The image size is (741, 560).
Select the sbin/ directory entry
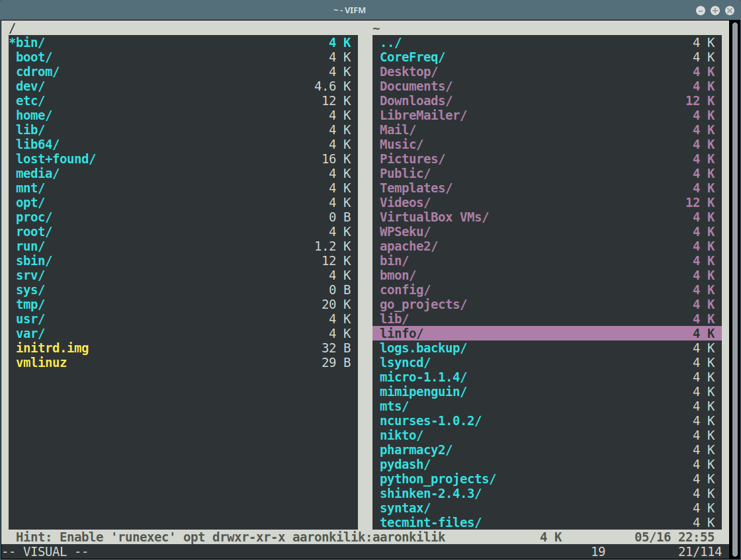[183, 261]
